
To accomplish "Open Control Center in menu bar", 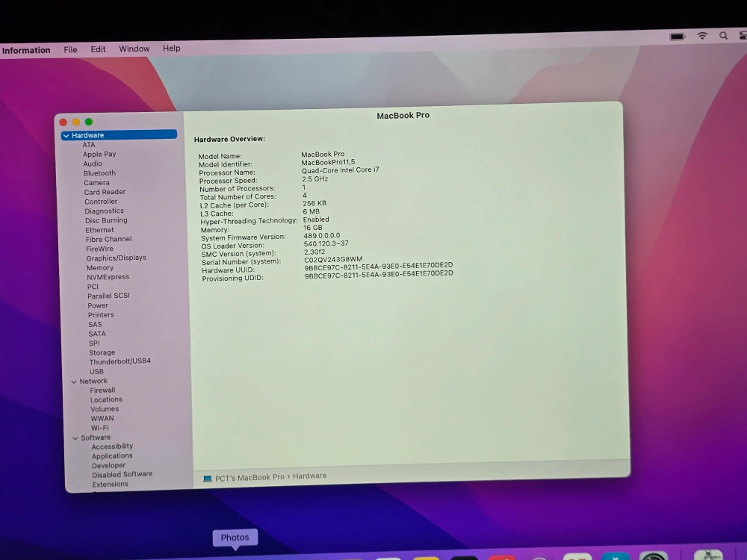I will pos(742,36).
